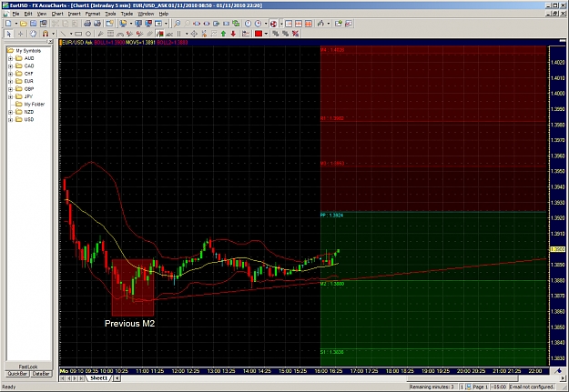569x392 pixels.
Task: Select the NZD folder in tree
Action: pos(28,112)
